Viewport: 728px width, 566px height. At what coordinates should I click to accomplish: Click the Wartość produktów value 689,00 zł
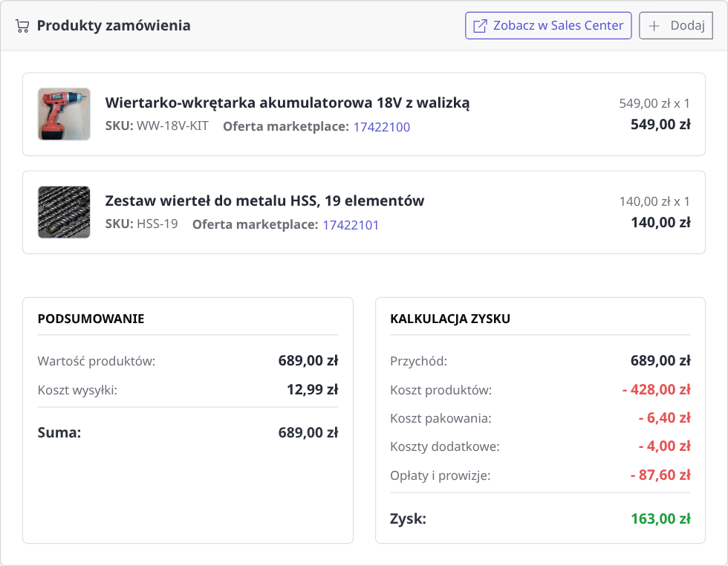308,361
